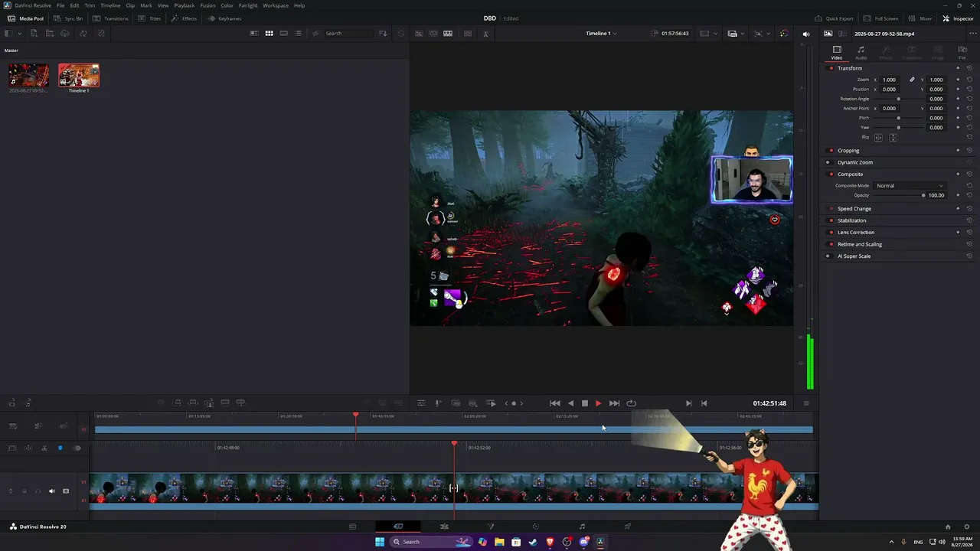
Task: Reset the Transform section
Action: (969, 68)
